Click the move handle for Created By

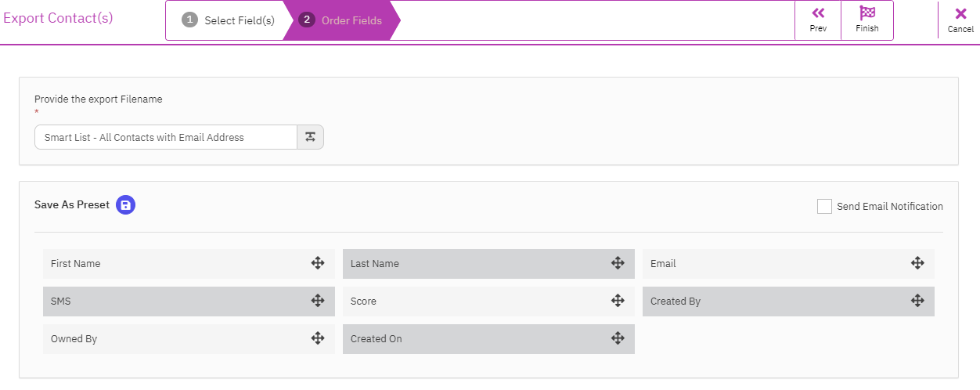(x=917, y=301)
